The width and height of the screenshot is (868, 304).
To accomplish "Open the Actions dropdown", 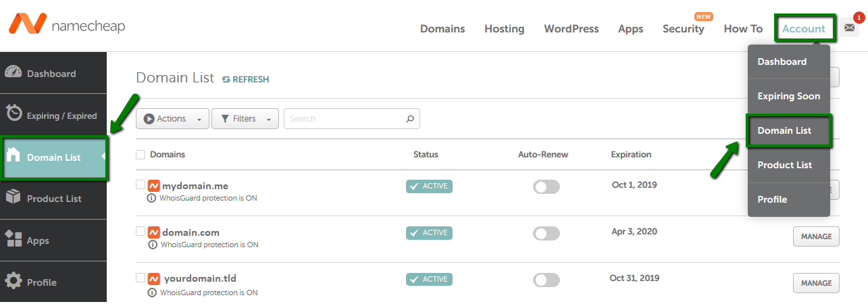I will (x=172, y=119).
